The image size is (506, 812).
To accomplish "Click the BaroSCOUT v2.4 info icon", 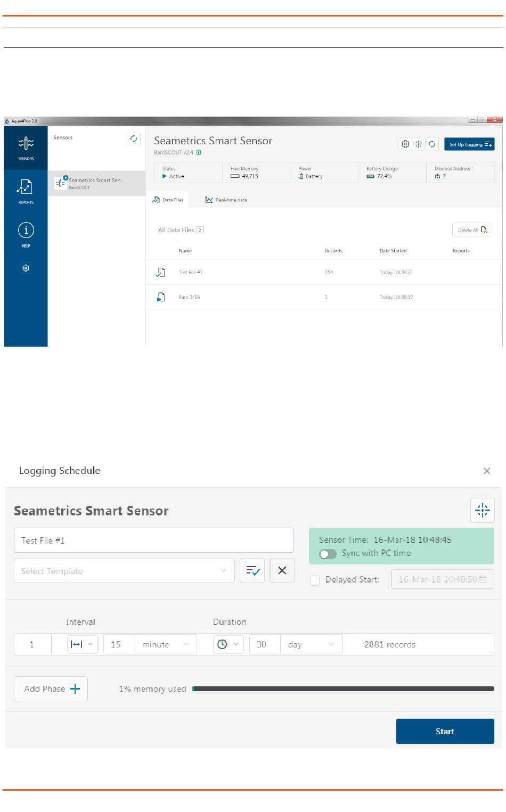I will (x=199, y=152).
